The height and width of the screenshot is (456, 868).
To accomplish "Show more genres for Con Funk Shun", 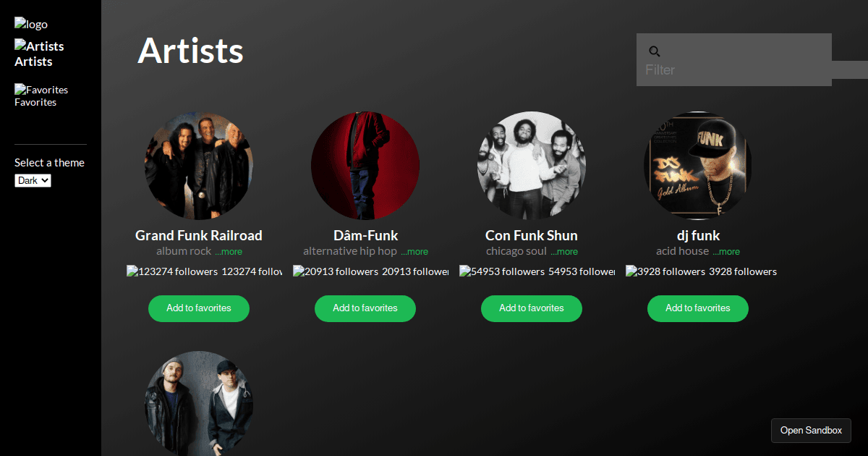I will (564, 252).
